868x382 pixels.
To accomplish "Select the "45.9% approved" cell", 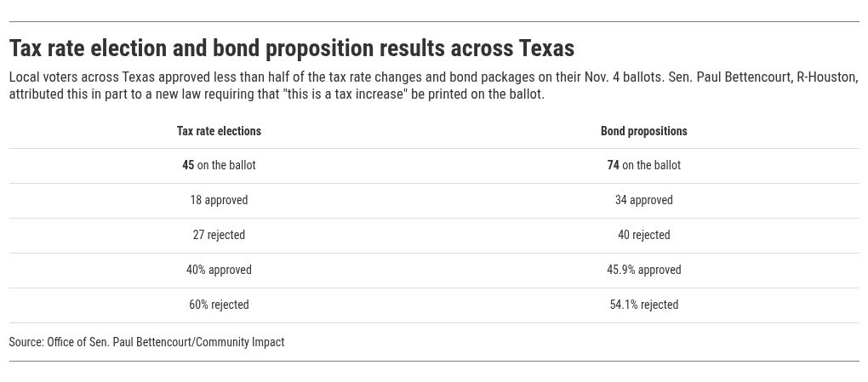I will (643, 270).
